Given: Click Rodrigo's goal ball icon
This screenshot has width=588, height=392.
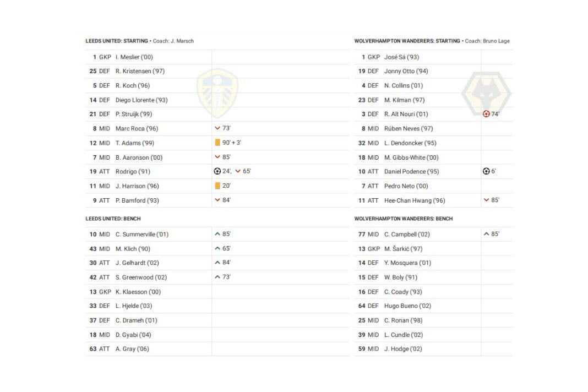Looking at the screenshot, I should click(x=217, y=171).
